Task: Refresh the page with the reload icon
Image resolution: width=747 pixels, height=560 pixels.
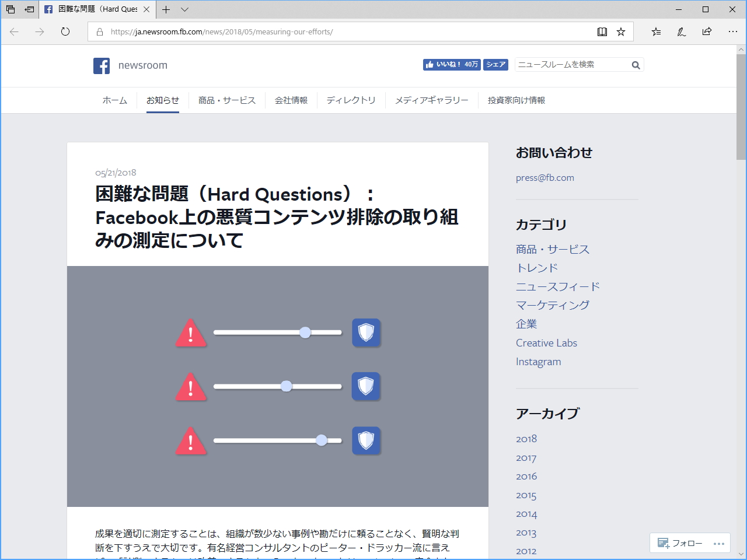Action: [64, 32]
